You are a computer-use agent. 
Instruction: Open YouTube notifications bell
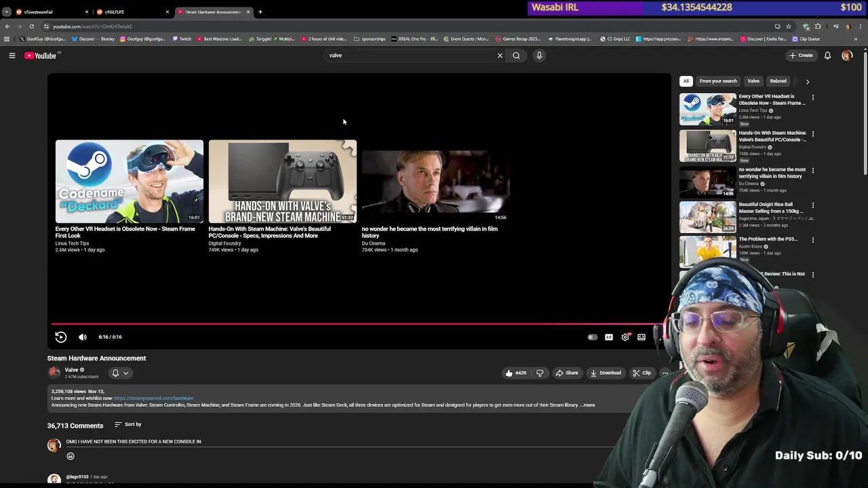[x=827, y=56]
